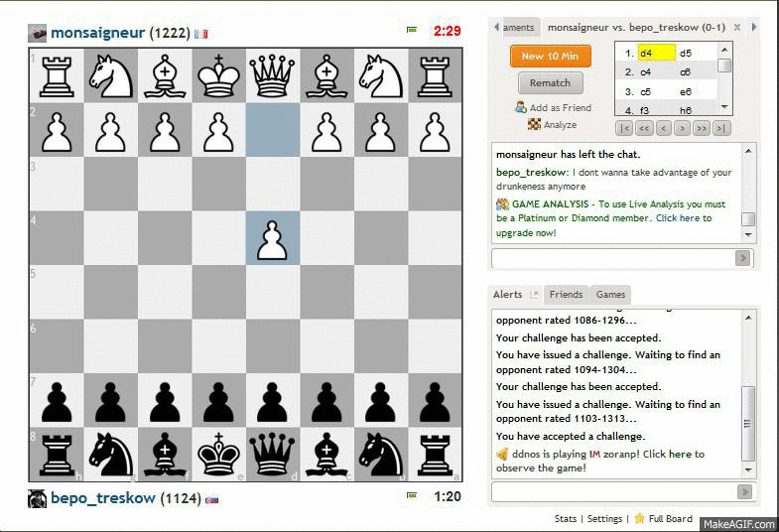This screenshot has width=779, height=532.
Task: Start a New 10 Min game
Action: pyautogui.click(x=551, y=57)
